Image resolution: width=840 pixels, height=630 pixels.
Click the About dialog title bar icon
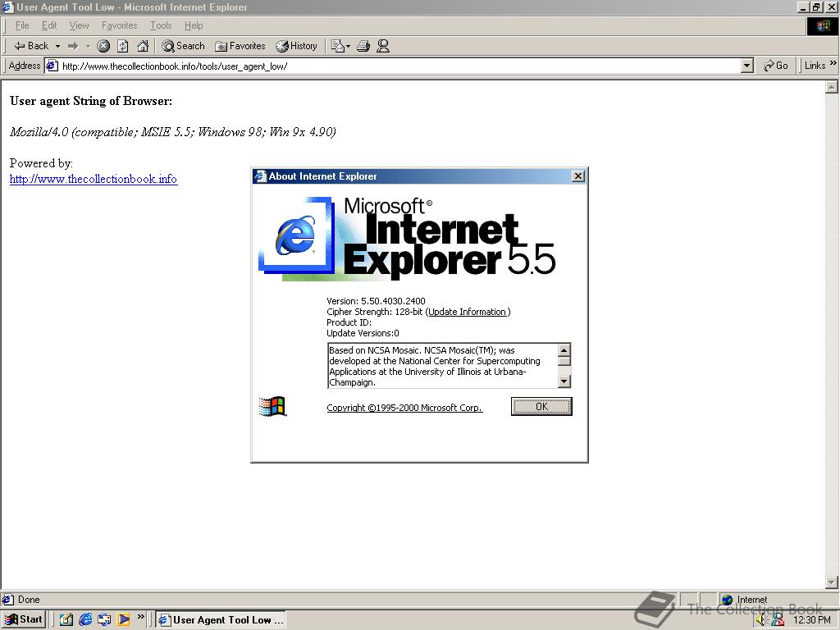click(x=260, y=176)
